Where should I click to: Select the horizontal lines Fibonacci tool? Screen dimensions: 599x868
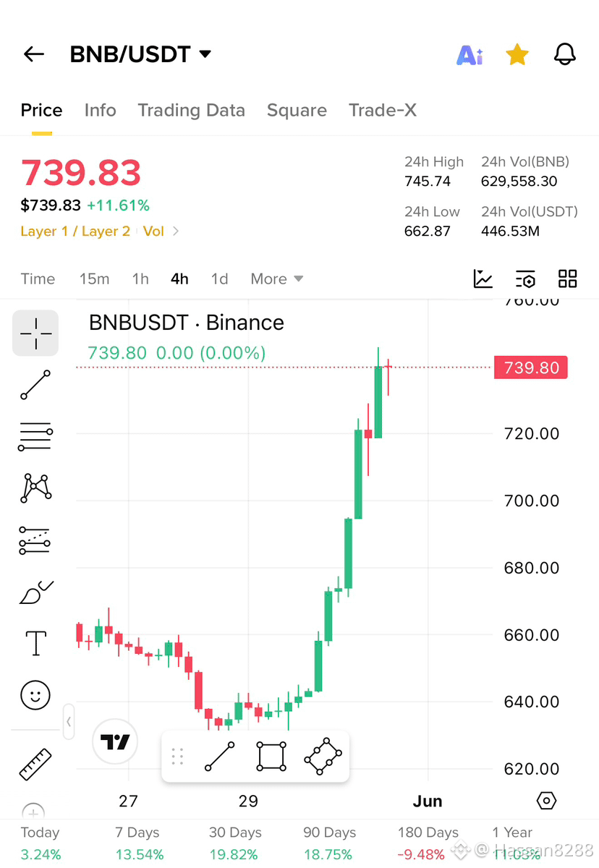[x=35, y=437]
